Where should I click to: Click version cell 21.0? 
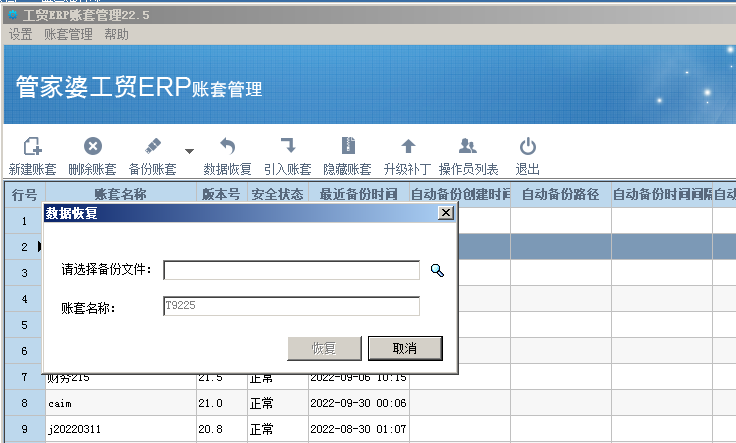222,403
